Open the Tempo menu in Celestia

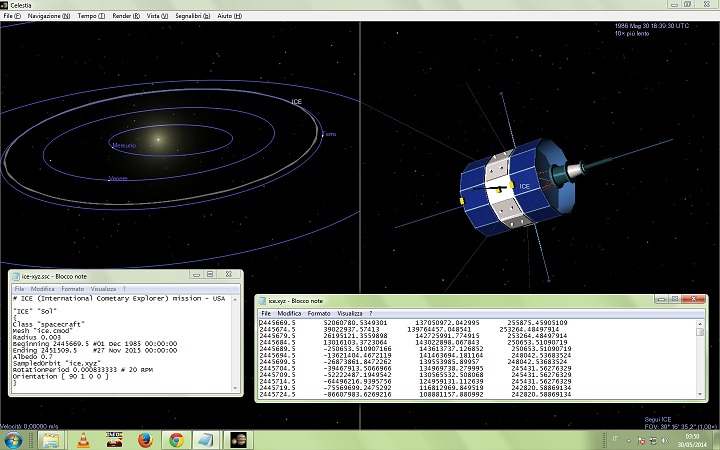click(x=89, y=17)
